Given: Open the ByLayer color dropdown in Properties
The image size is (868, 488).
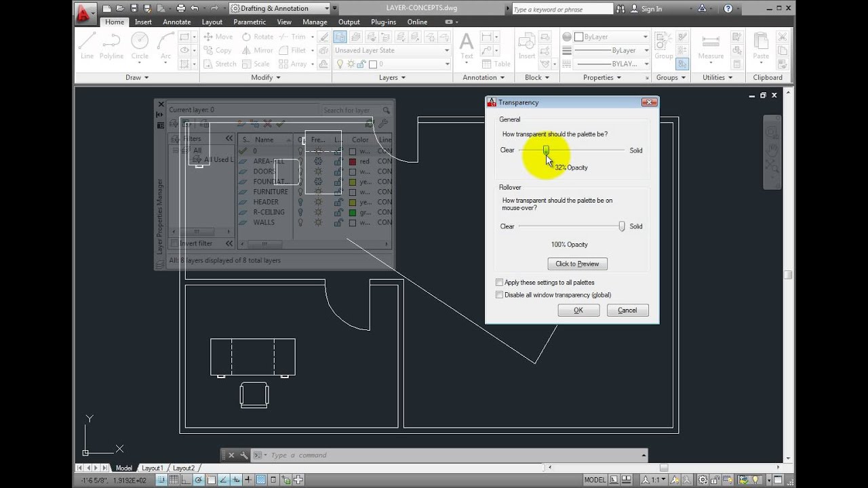Looking at the screenshot, I should (x=612, y=37).
